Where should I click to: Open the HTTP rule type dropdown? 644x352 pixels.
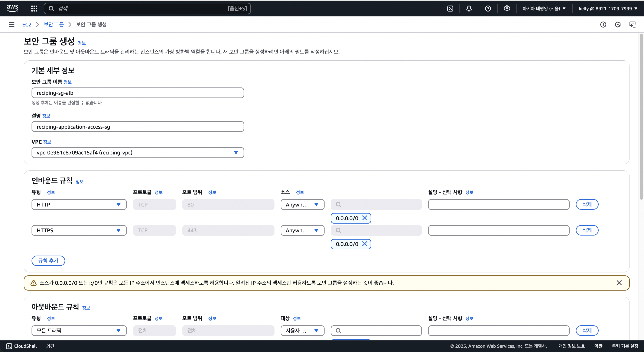click(x=79, y=205)
